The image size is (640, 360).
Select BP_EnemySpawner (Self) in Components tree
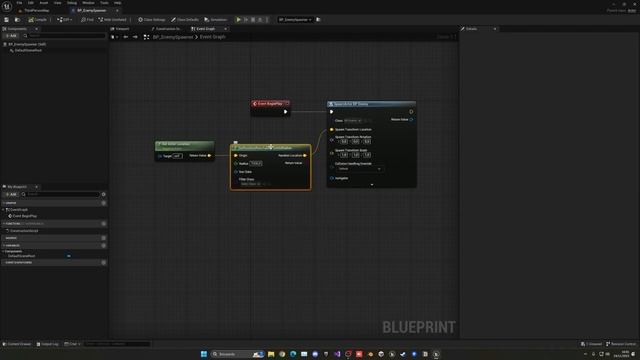click(x=27, y=44)
